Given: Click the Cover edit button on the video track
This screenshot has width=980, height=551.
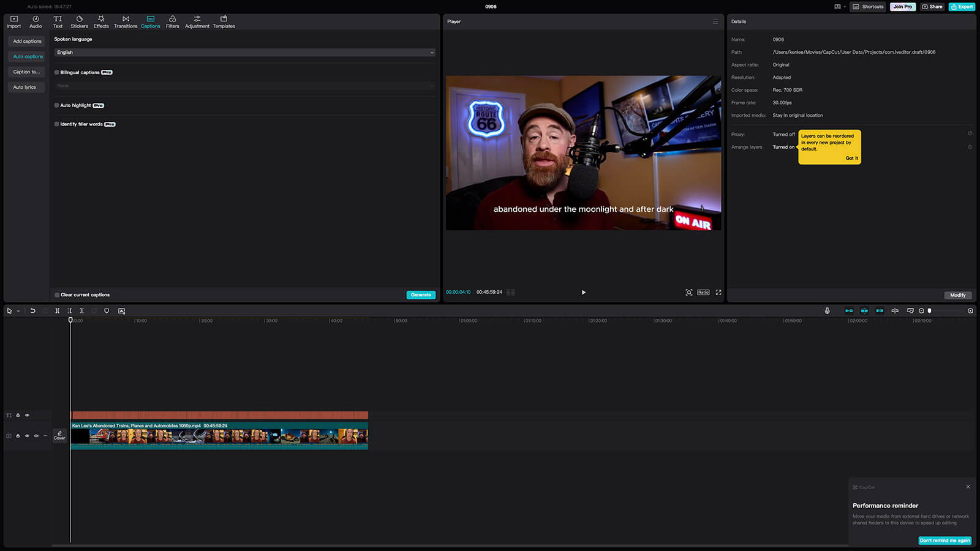Looking at the screenshot, I should click(59, 435).
